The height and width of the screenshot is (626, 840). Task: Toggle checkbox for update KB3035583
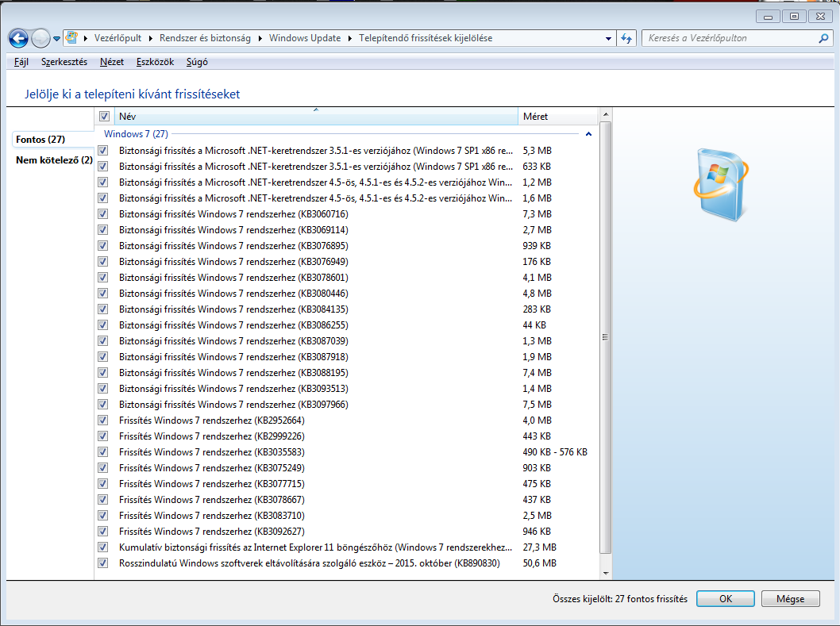pos(103,452)
